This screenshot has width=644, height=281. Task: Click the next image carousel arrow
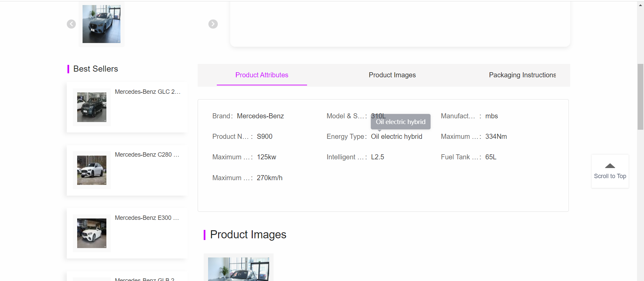213,24
